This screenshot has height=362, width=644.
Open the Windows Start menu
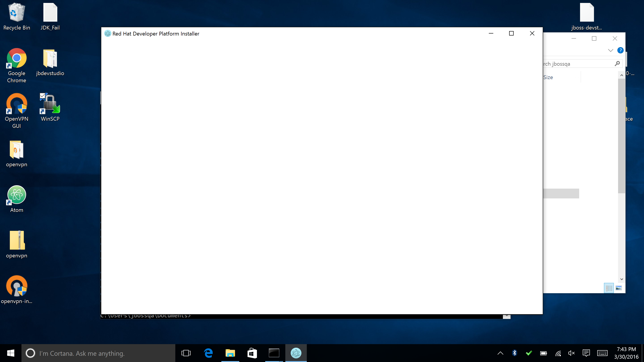coord(11,353)
